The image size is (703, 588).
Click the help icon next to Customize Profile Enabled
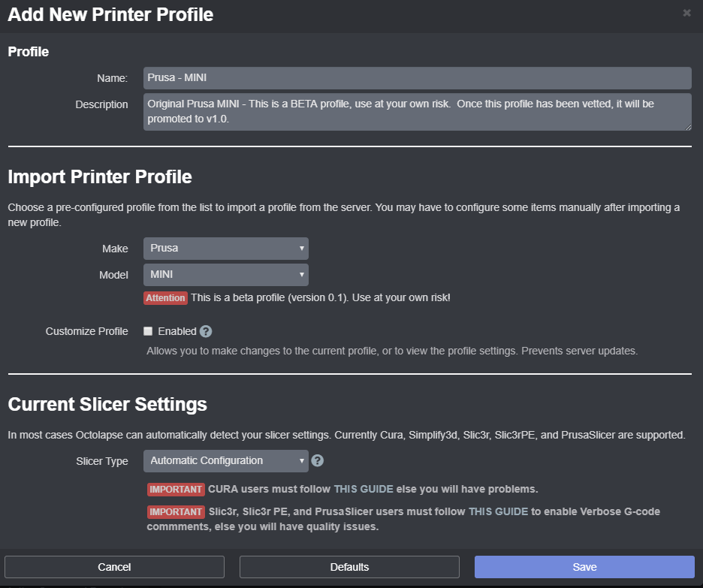pyautogui.click(x=206, y=331)
